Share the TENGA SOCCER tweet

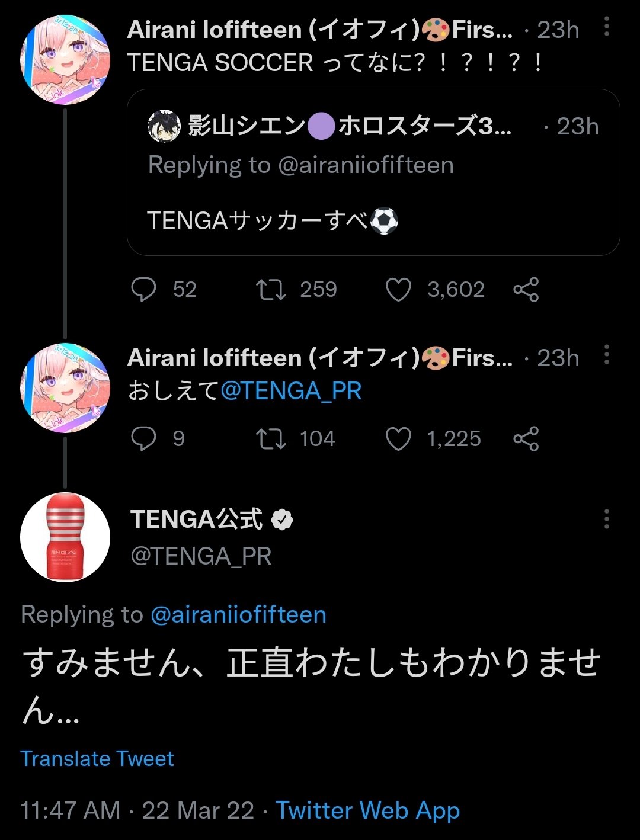[x=526, y=290]
